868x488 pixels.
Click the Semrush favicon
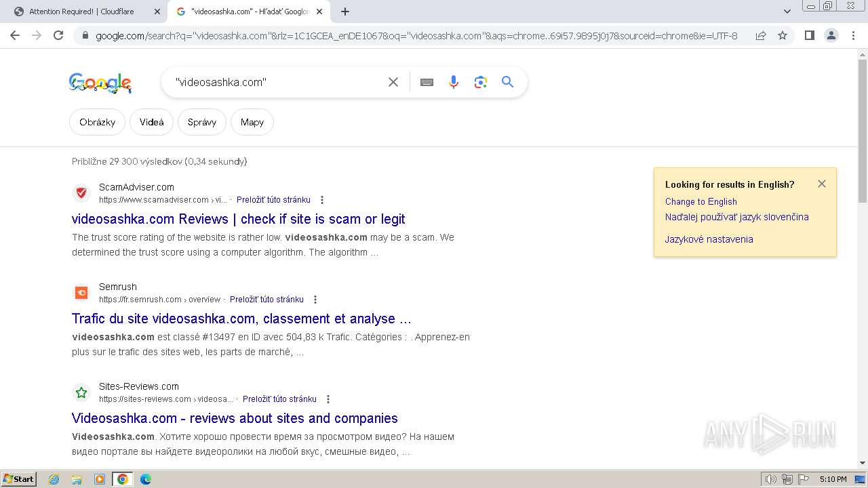point(81,293)
